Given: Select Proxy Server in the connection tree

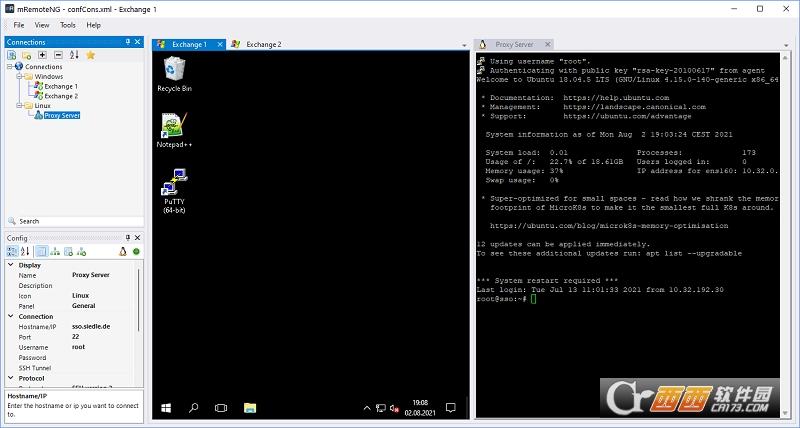Looking at the screenshot, I should click(x=62, y=115).
